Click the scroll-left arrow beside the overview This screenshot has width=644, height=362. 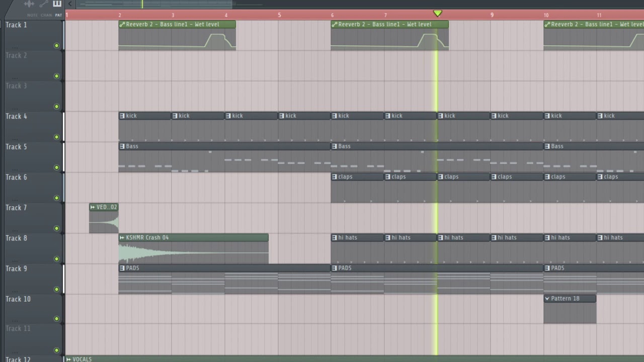point(70,4)
